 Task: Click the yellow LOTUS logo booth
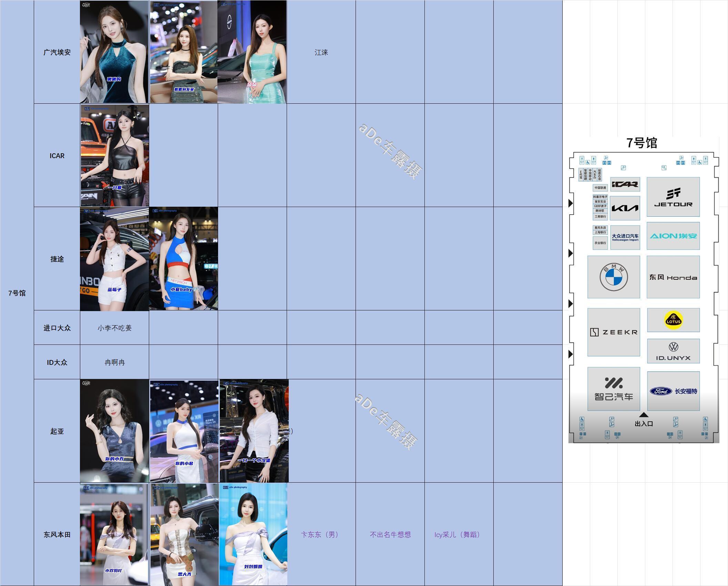[x=673, y=320]
